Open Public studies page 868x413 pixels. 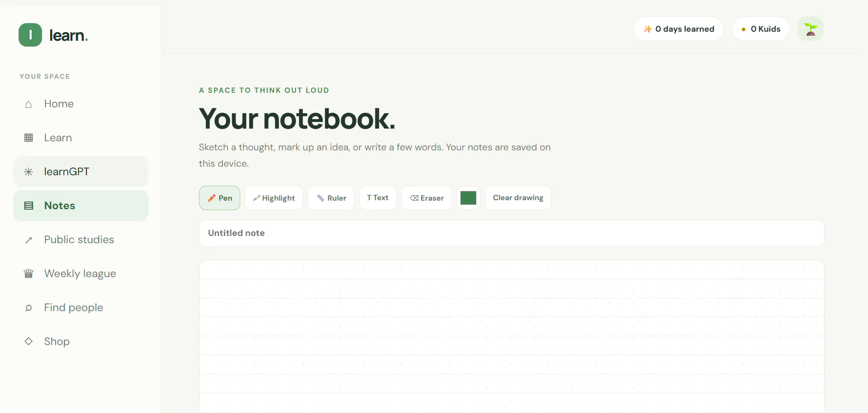pos(81,240)
